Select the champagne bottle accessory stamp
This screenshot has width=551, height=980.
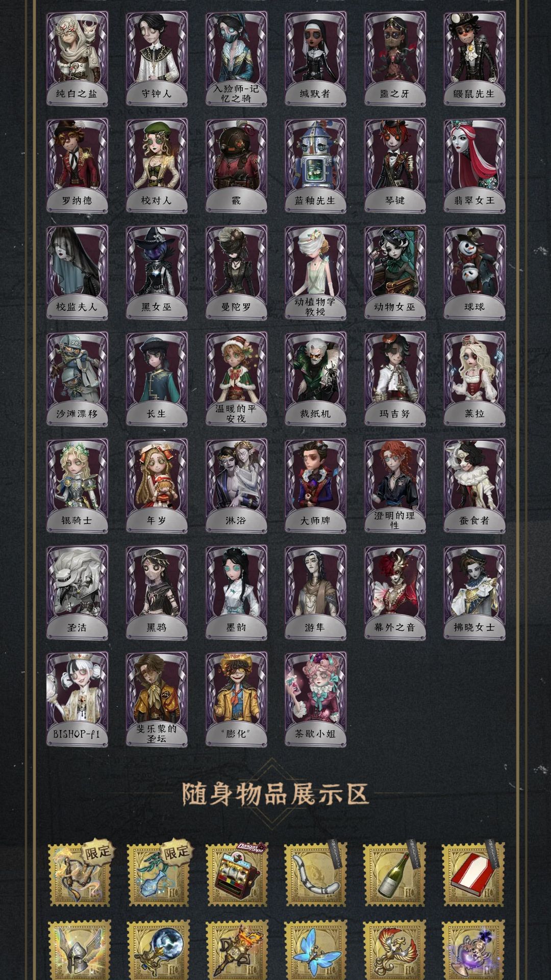(x=394, y=874)
